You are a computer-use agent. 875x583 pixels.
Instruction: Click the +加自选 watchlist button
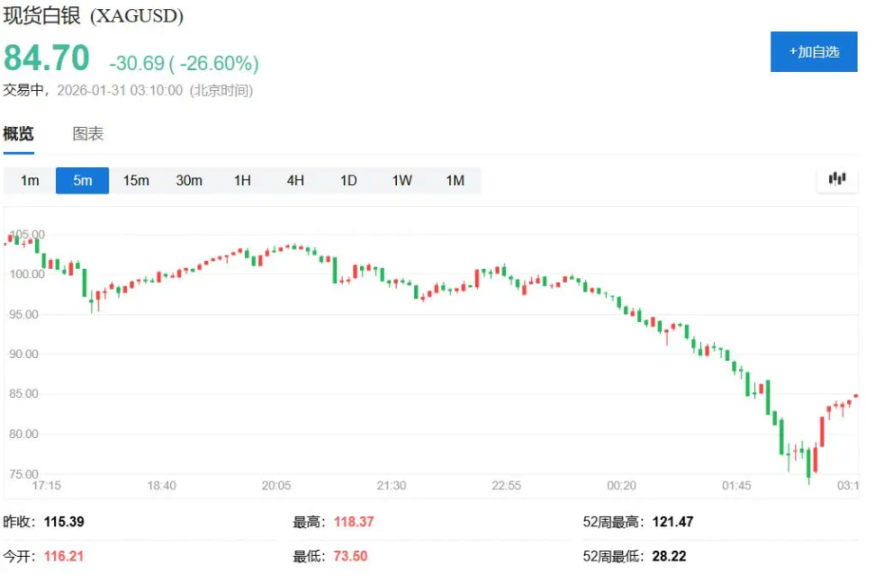[813, 52]
